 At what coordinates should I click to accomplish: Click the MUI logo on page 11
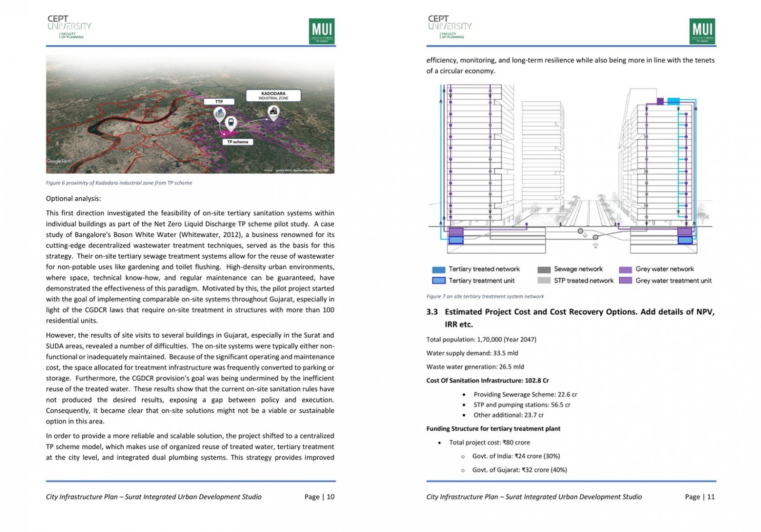click(x=702, y=31)
